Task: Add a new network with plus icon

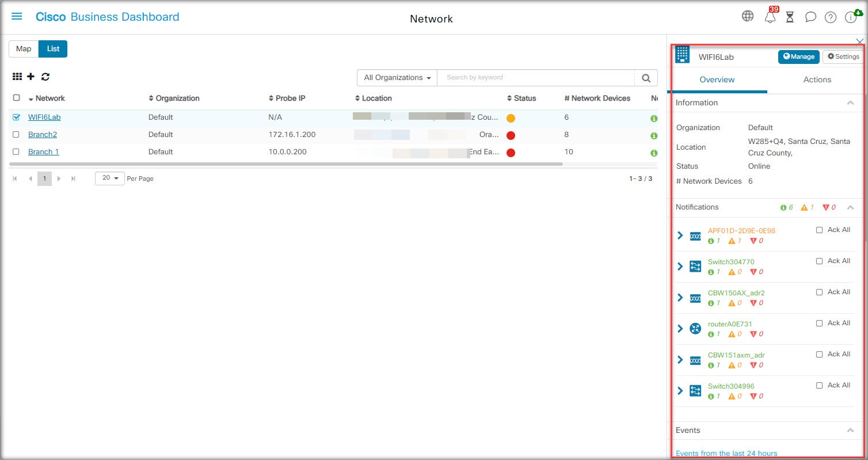Action: pos(31,77)
